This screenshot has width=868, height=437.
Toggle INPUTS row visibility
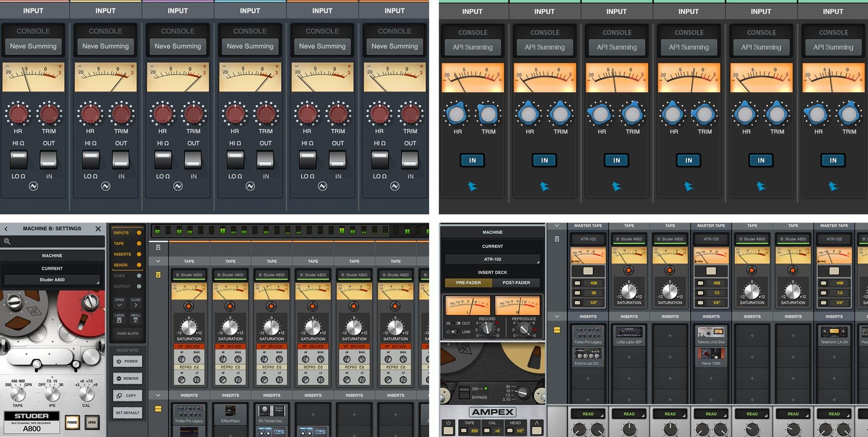point(127,233)
